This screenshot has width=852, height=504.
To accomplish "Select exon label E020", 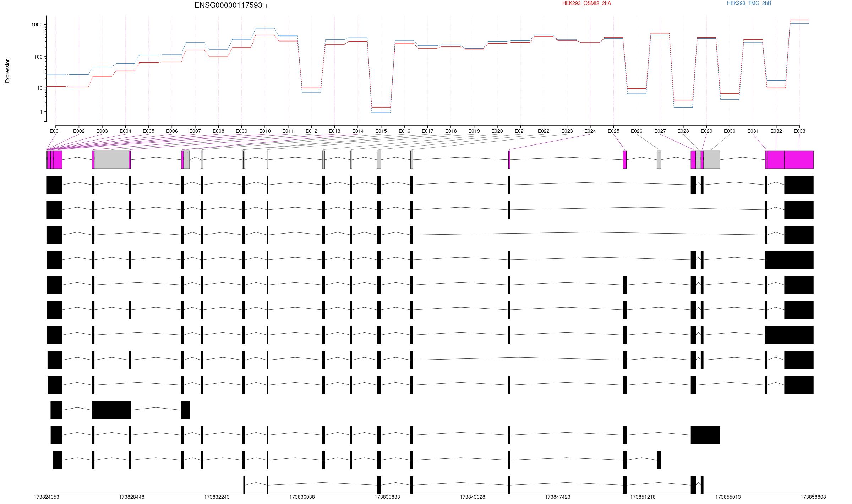I will (x=497, y=131).
